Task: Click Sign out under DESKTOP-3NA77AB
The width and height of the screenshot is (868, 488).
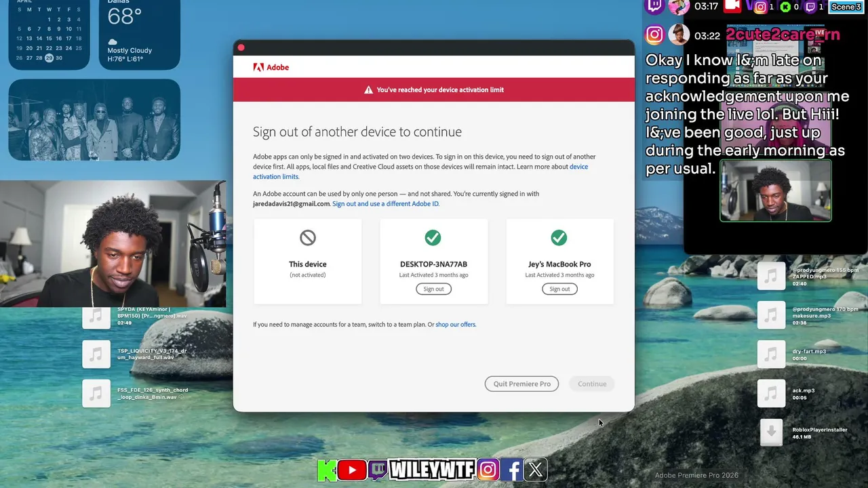Action: (x=433, y=289)
